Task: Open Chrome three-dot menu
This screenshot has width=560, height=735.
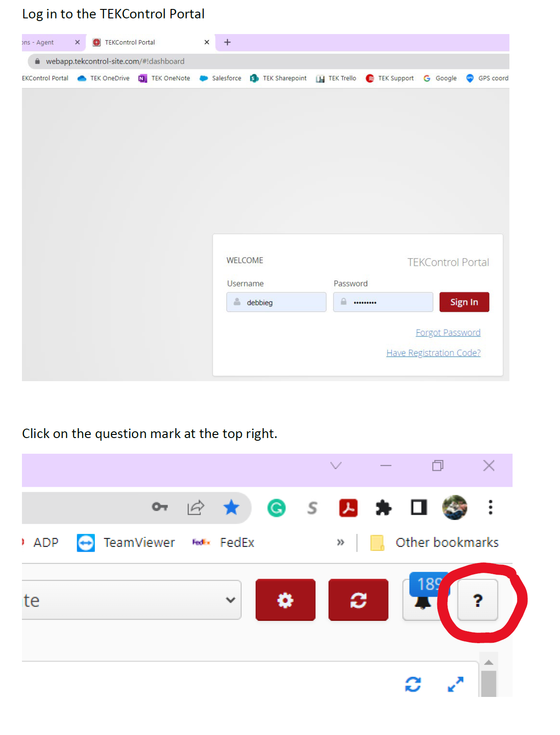Action: click(491, 507)
